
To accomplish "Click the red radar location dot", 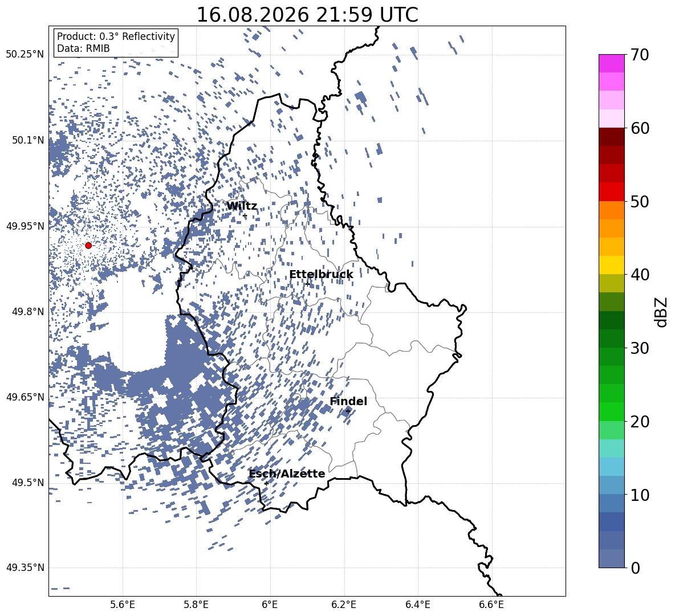I will 88,246.
